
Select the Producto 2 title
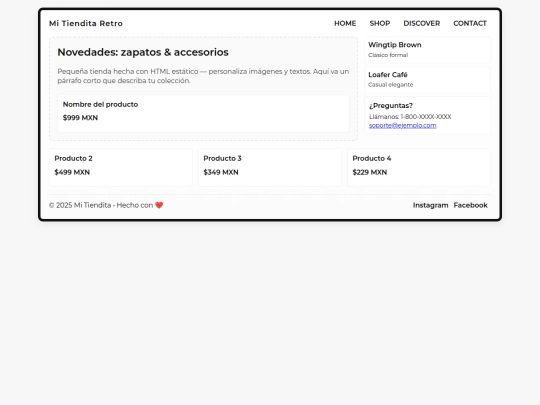tap(73, 158)
